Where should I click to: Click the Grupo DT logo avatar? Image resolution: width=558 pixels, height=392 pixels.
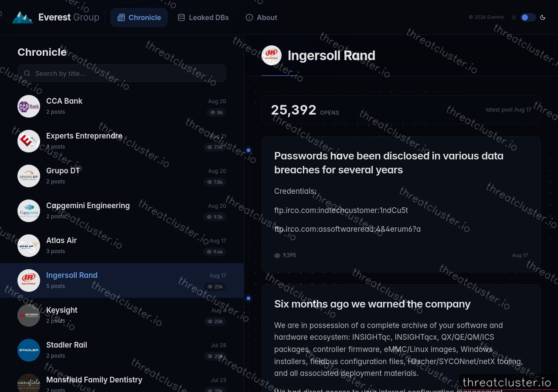click(29, 176)
